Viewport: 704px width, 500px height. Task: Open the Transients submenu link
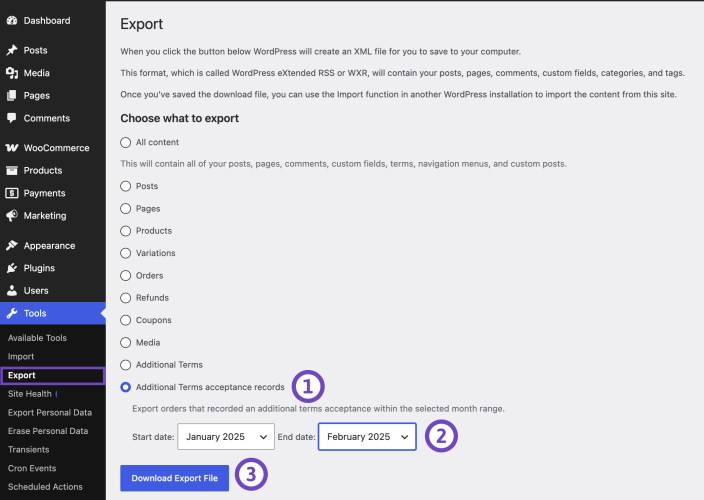coord(28,449)
